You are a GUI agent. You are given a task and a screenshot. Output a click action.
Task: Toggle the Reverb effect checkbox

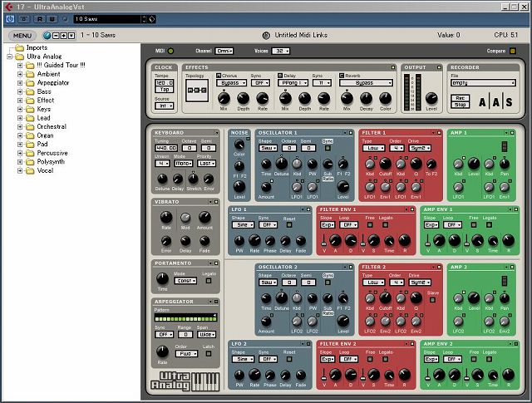pyautogui.click(x=341, y=75)
